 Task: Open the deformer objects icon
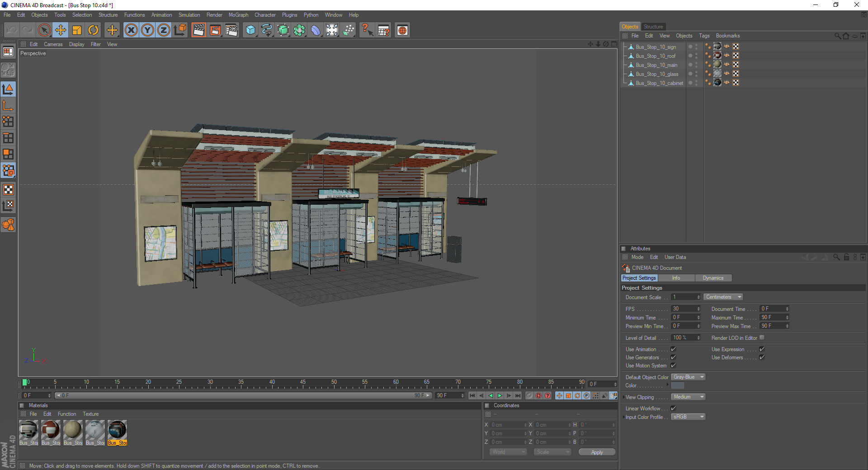click(316, 30)
